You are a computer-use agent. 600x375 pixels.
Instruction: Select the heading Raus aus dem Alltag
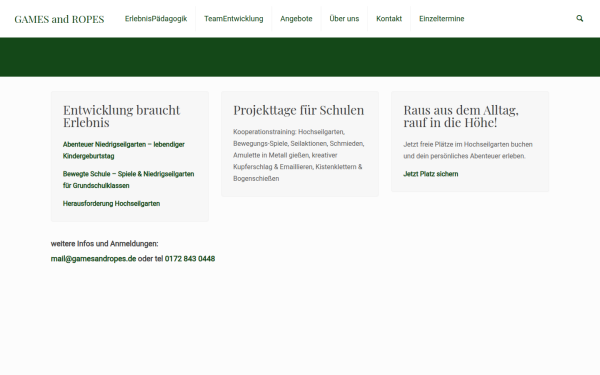[x=461, y=116]
